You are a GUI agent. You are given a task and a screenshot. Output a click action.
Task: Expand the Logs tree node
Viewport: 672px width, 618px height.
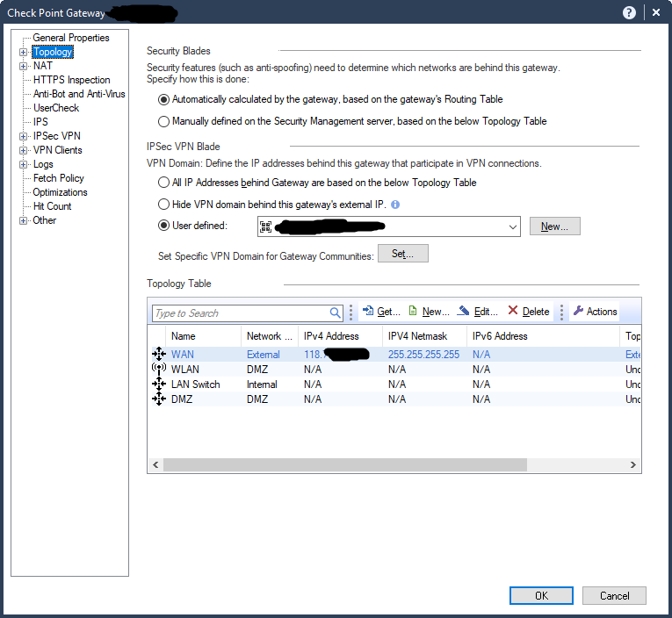click(24, 164)
